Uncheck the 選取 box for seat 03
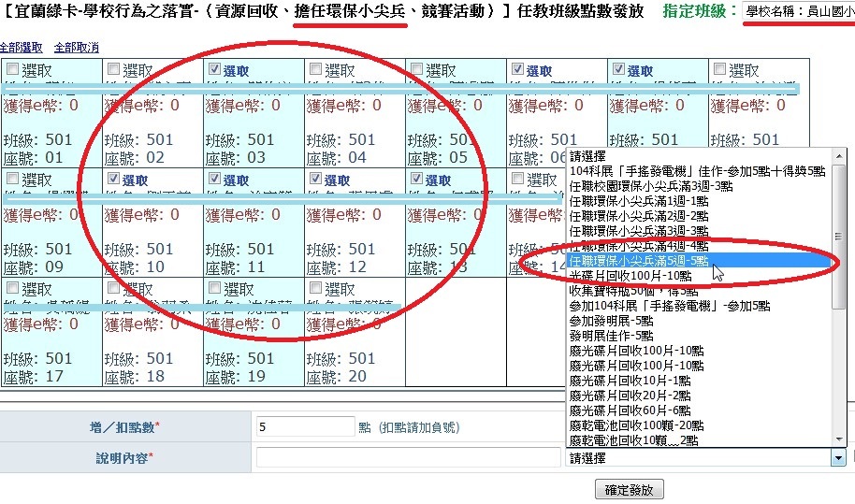 click(214, 70)
